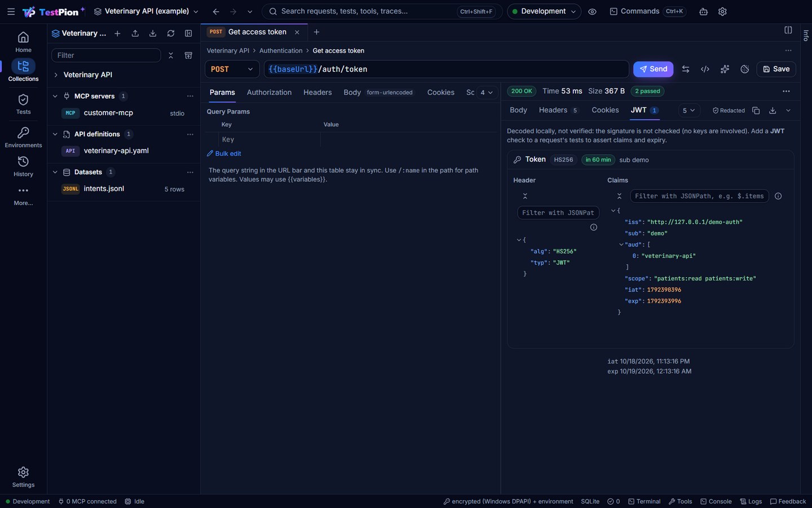812x508 pixels.
Task: Open the overflow dropdown showing 4 hidden request tabs
Action: (x=486, y=93)
